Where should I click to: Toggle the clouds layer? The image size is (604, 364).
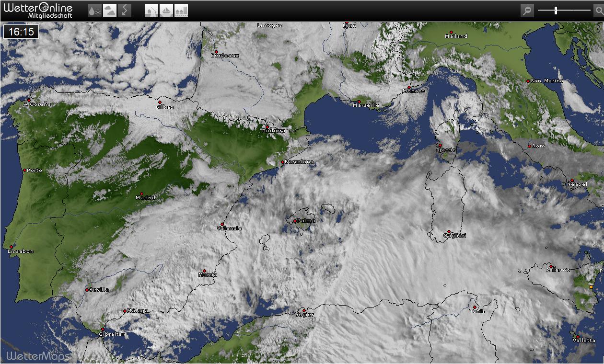[x=110, y=11]
